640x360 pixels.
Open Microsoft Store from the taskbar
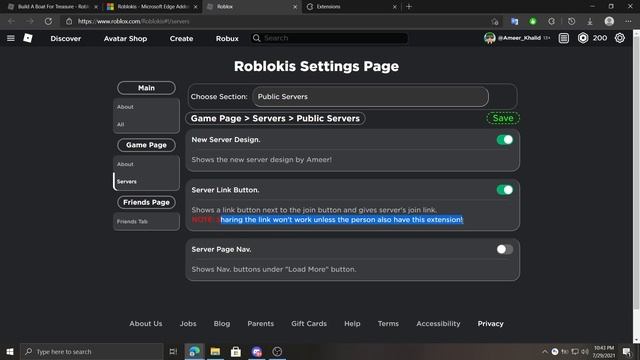click(236, 351)
